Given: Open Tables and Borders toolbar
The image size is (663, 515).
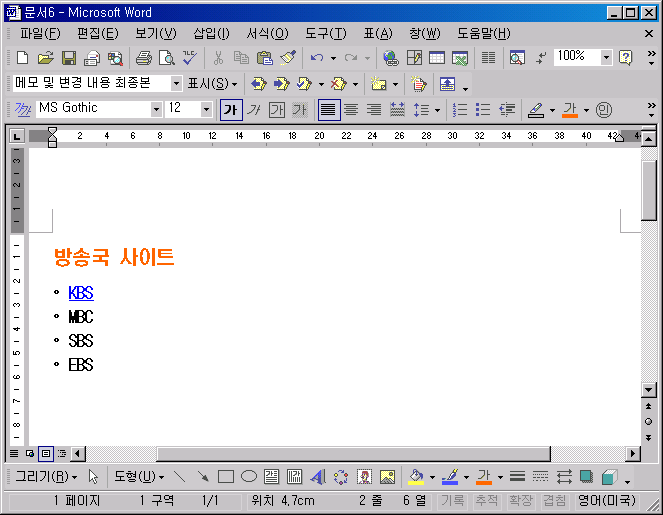Looking at the screenshot, I should point(414,58).
